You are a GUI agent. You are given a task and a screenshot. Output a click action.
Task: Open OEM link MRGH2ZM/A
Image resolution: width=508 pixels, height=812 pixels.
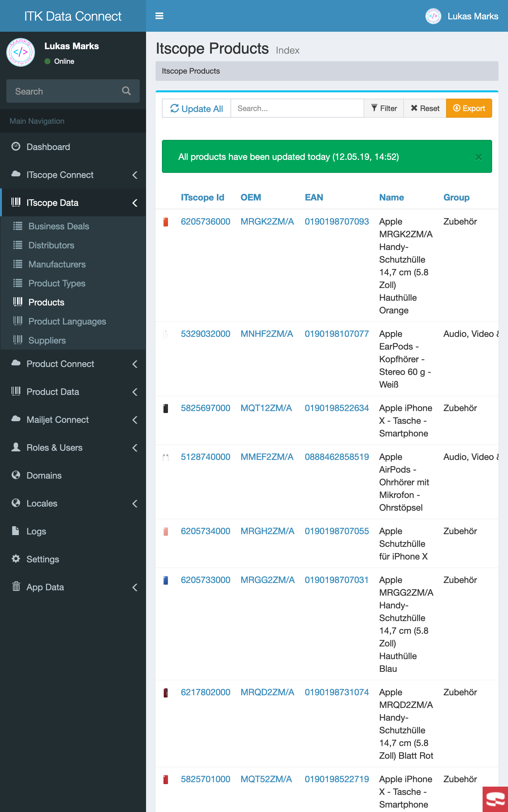tap(267, 531)
